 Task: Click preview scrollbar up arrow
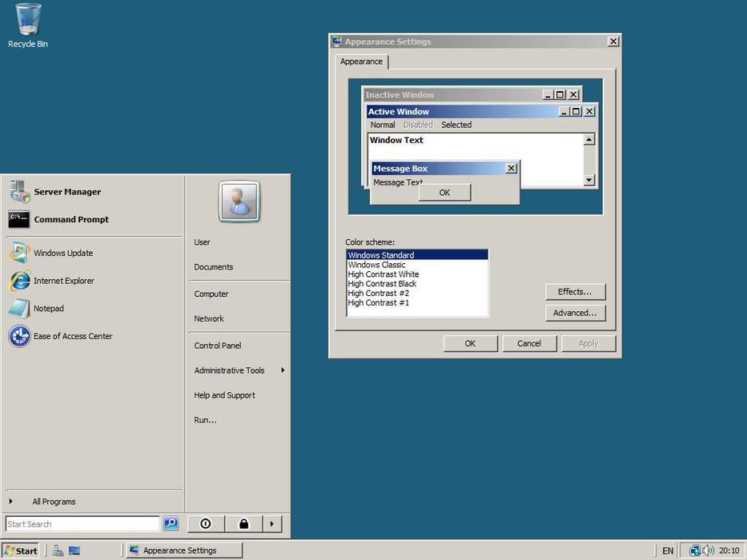589,139
